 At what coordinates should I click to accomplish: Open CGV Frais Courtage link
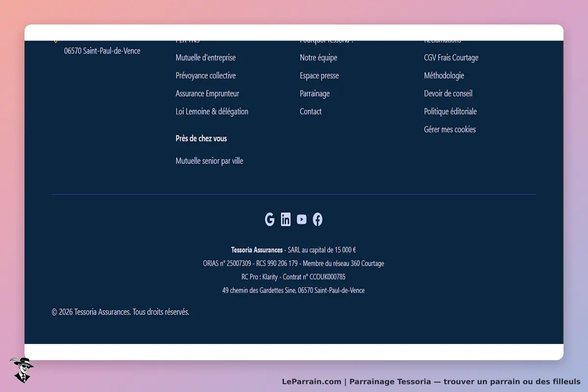click(x=451, y=58)
